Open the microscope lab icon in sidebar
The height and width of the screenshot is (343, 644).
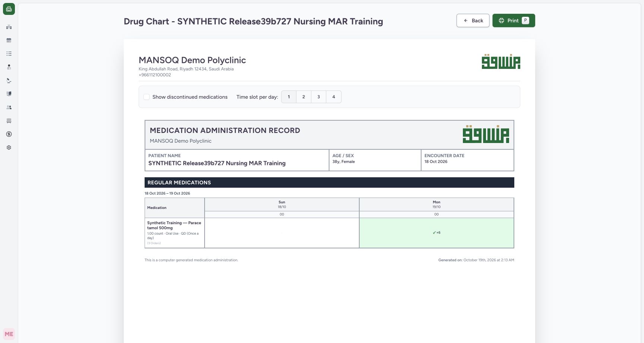(9, 80)
